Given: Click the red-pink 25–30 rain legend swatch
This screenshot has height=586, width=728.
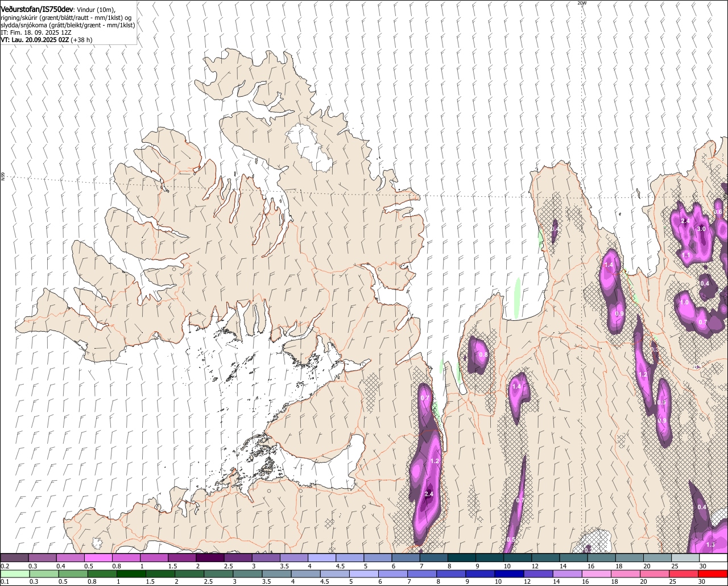Looking at the screenshot, I should pyautogui.click(x=684, y=573).
